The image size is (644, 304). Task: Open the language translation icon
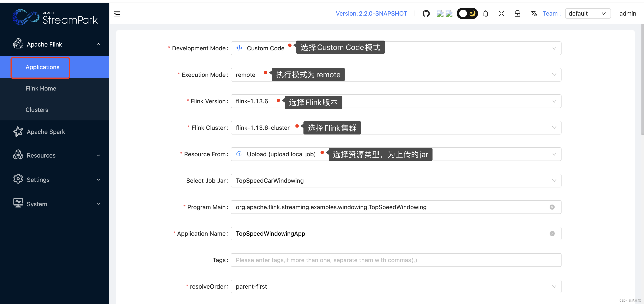534,13
